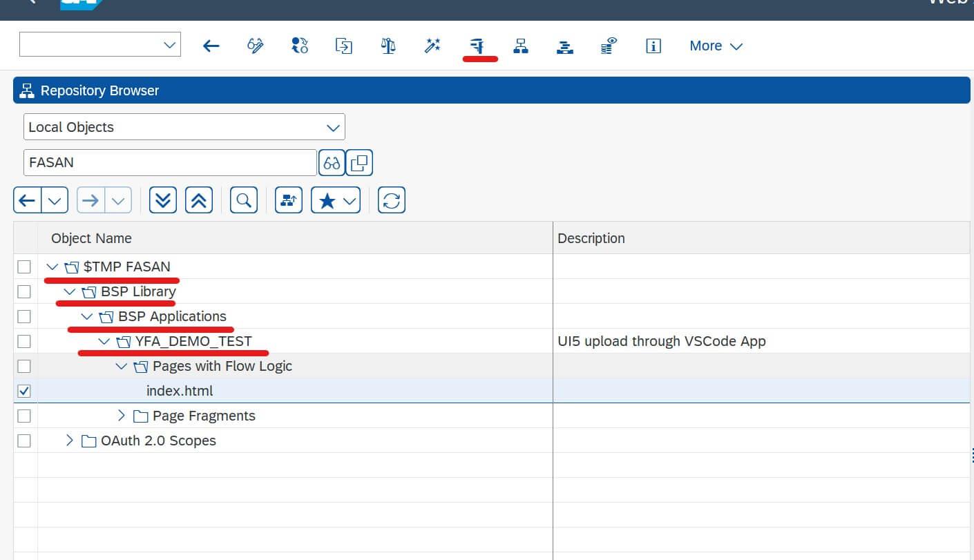Uncheck the index.html row checkbox
The height and width of the screenshot is (560, 974).
(x=24, y=391)
